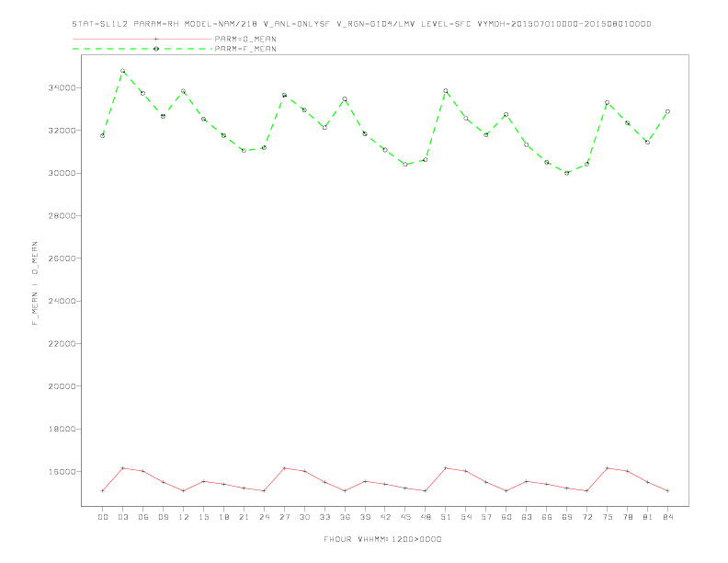Click the 26000 y-axis tick label
The image size is (728, 563).
[x=62, y=259]
